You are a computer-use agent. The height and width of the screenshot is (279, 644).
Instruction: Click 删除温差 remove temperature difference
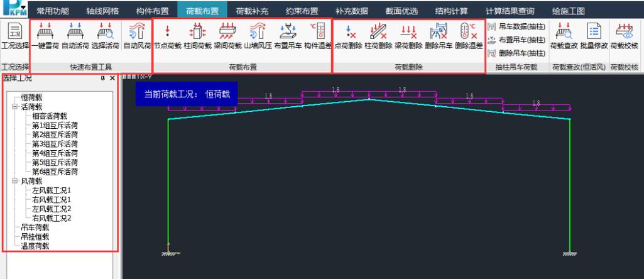469,36
